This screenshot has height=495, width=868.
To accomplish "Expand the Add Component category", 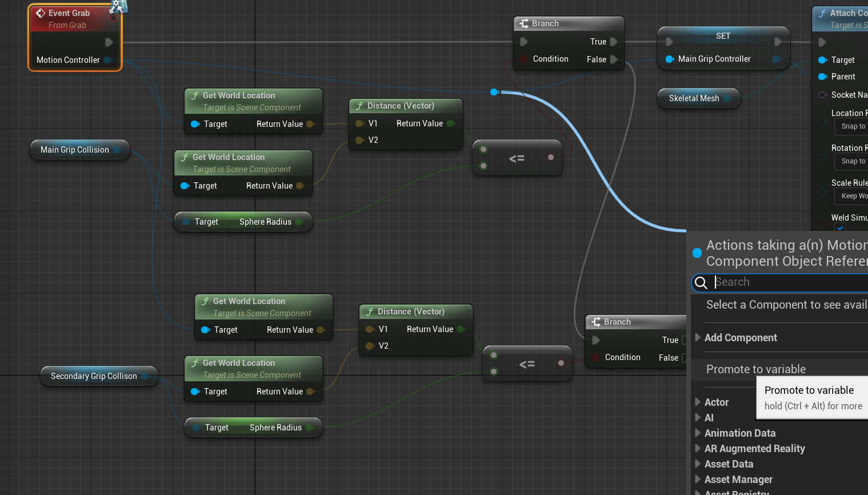I will click(x=698, y=338).
